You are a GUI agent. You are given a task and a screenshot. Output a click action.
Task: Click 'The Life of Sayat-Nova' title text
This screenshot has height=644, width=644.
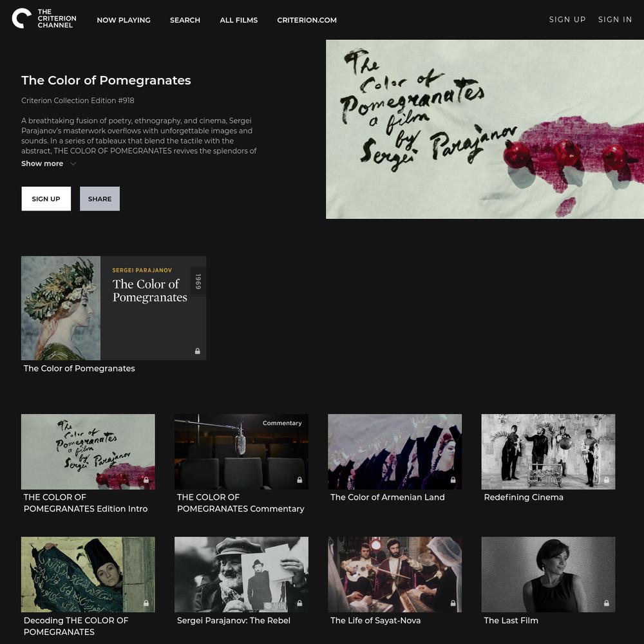tap(375, 620)
